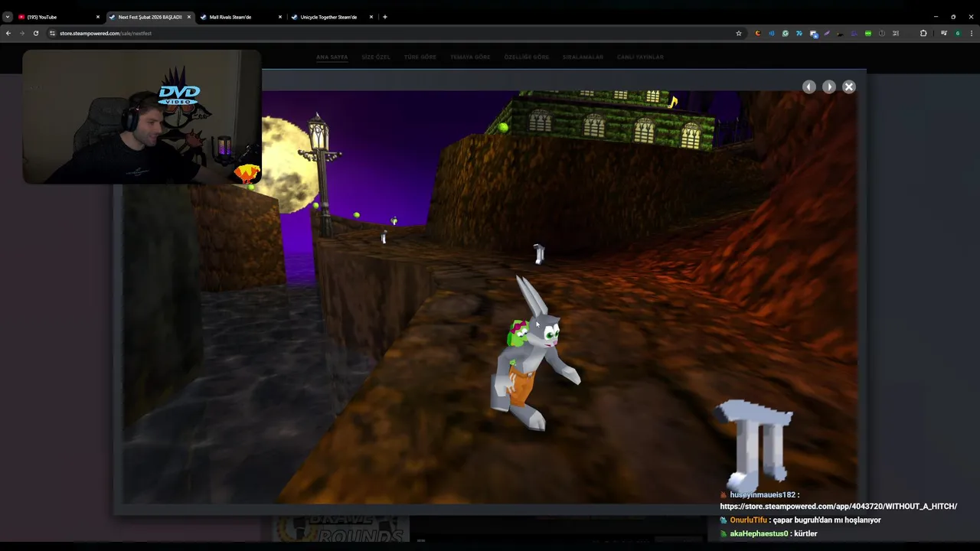Open the ÖZELLİĞE GÖRE section
Image resolution: width=980 pixels, height=551 pixels.
click(527, 57)
